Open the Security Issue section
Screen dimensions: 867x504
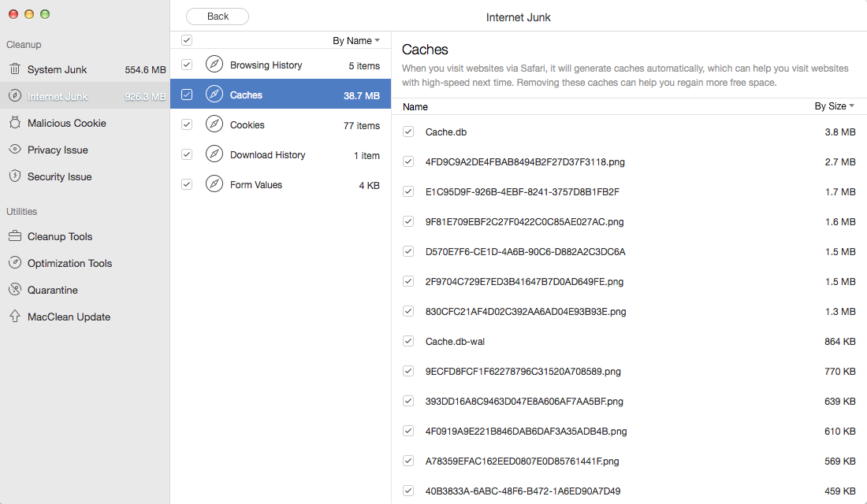(85, 176)
